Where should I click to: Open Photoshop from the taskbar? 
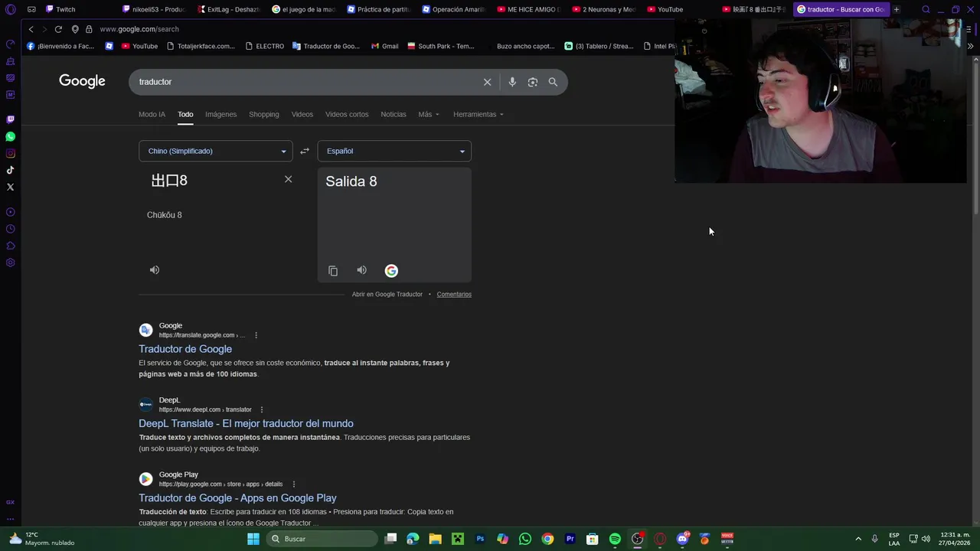tap(480, 539)
